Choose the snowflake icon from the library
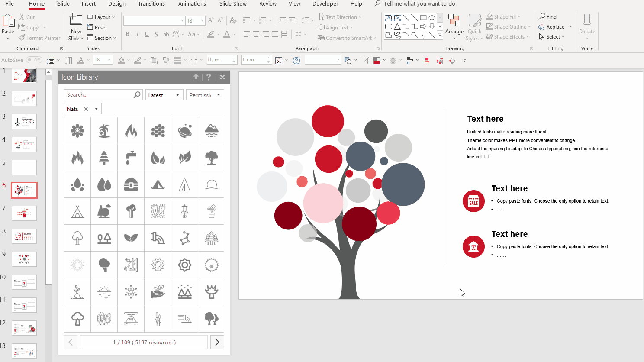 point(131,291)
